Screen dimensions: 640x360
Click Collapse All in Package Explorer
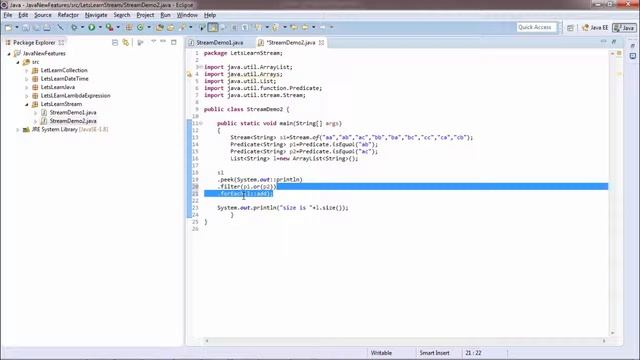115,42
